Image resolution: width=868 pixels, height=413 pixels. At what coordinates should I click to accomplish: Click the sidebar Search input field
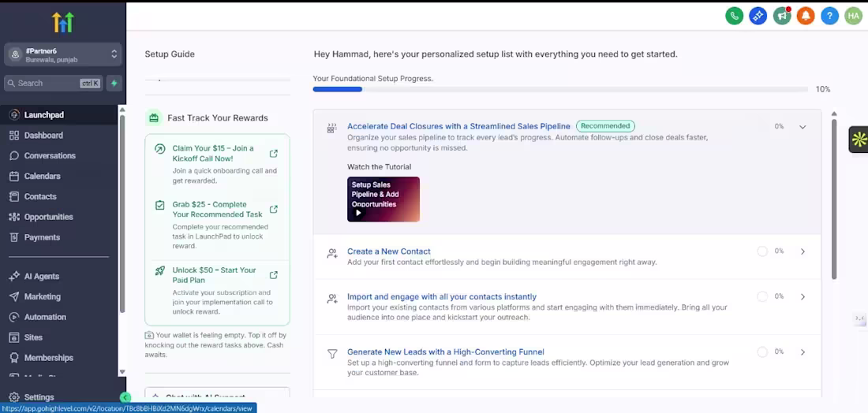click(x=53, y=83)
